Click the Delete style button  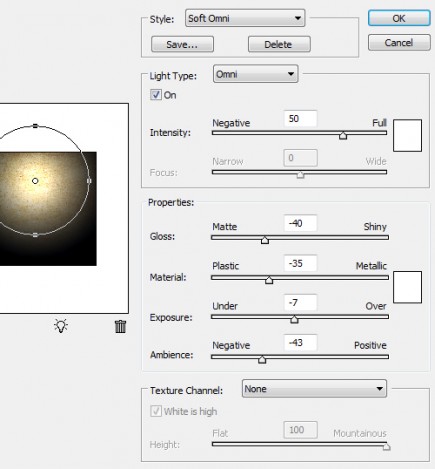[279, 44]
